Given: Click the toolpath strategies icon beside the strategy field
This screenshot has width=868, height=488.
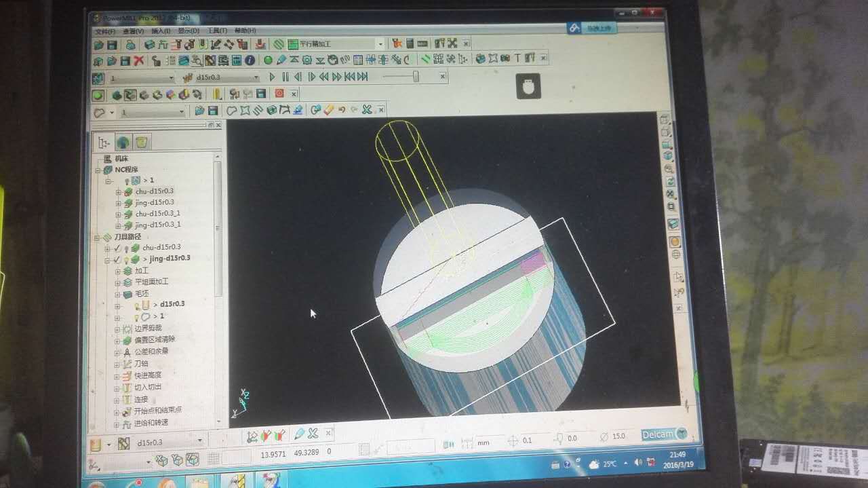Looking at the screenshot, I should pos(278,44).
